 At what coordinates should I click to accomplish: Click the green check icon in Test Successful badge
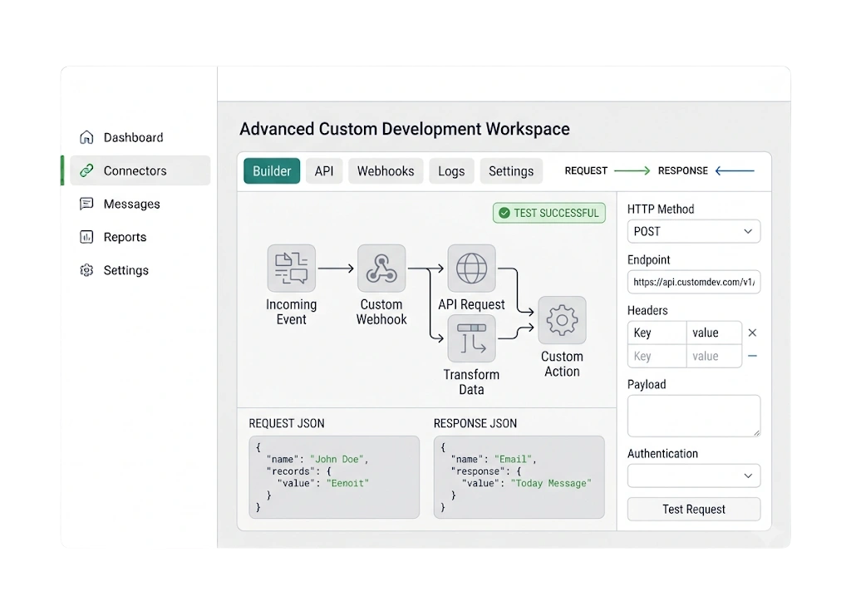click(504, 213)
